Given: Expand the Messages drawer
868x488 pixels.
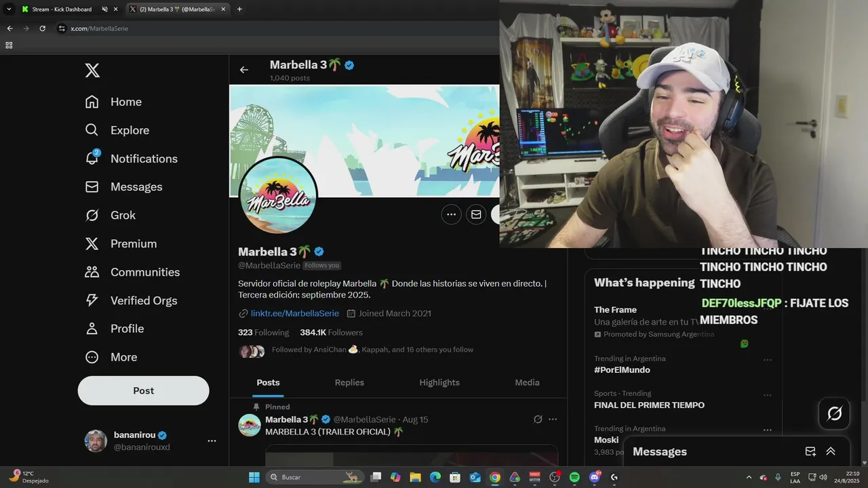Looking at the screenshot, I should (x=830, y=451).
